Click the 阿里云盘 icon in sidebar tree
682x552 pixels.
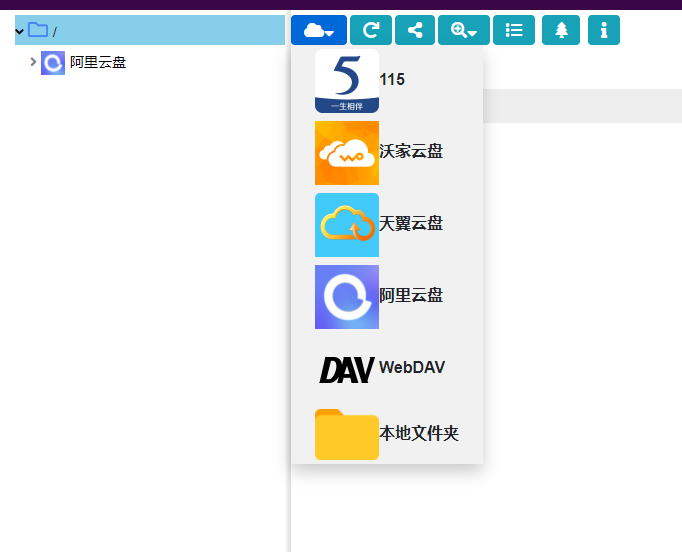(53, 63)
